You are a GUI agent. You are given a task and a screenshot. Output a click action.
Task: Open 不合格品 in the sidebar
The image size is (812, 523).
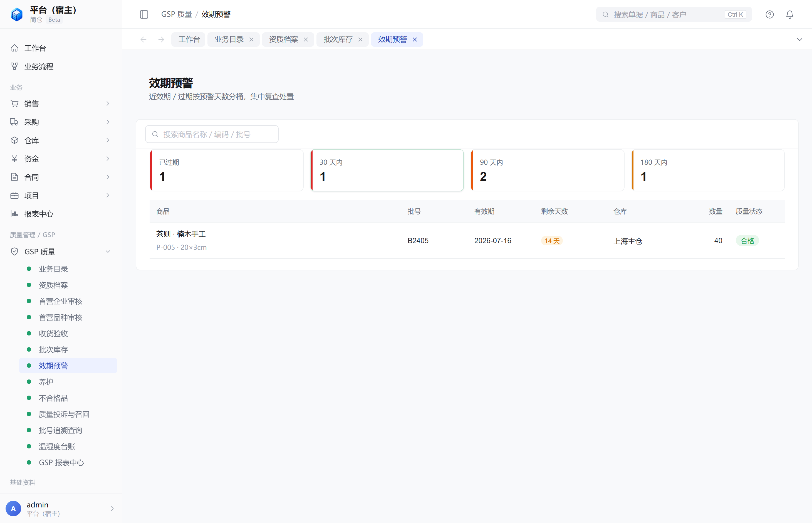click(x=68, y=398)
